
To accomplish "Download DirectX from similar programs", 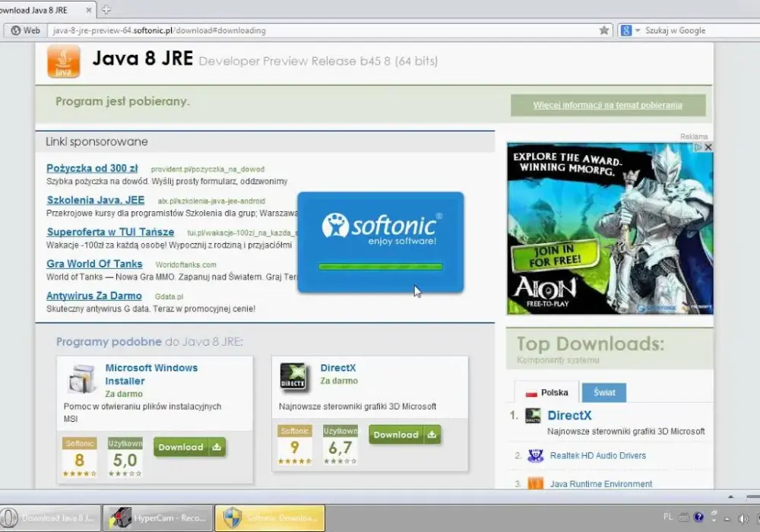I will coord(405,435).
